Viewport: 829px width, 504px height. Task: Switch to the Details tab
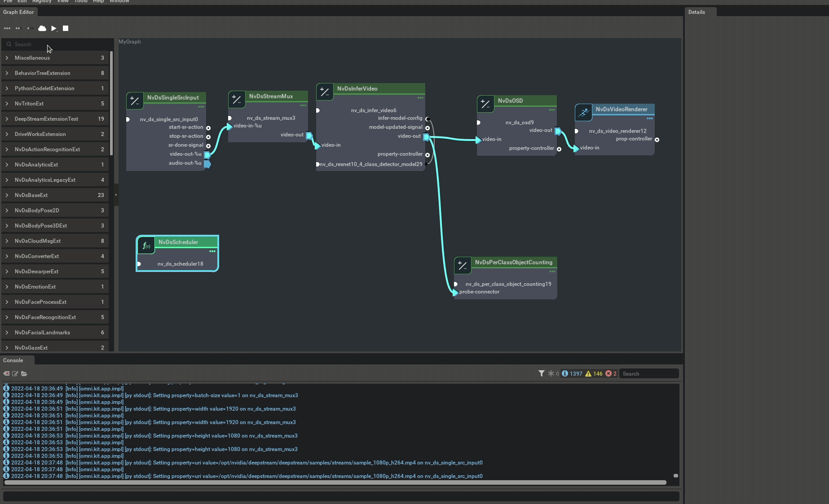pos(697,12)
